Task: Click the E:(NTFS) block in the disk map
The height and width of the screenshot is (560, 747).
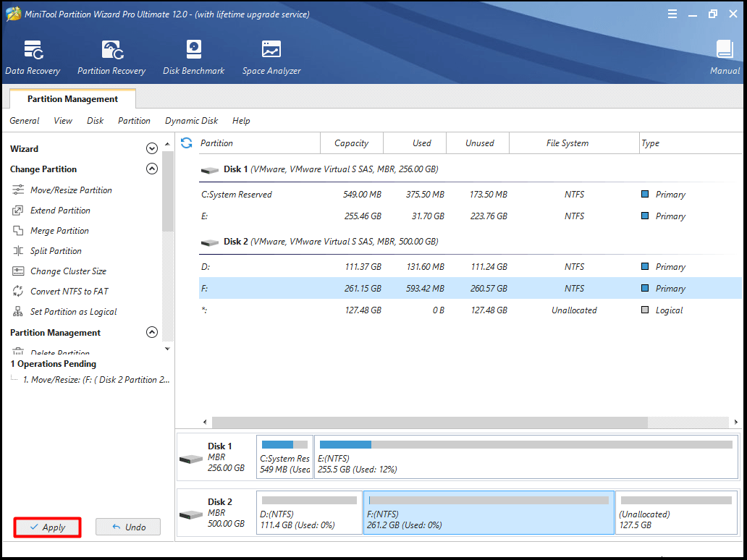Action: point(526,457)
